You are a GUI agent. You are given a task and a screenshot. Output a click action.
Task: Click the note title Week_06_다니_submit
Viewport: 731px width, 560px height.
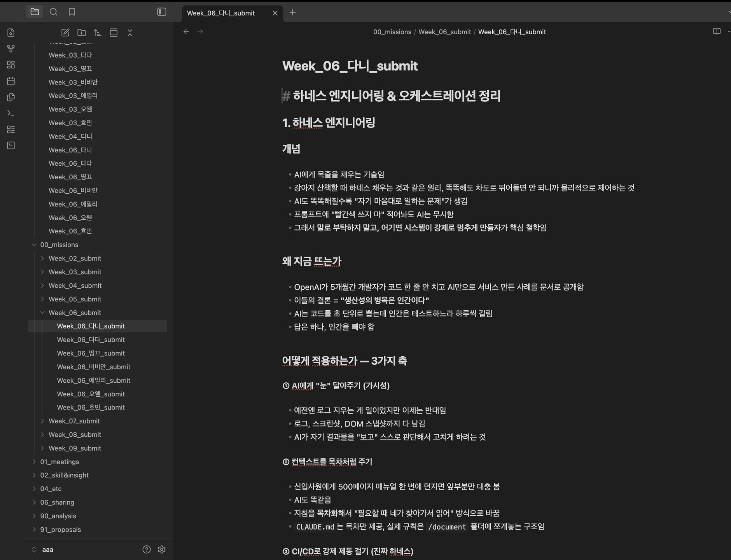(350, 66)
